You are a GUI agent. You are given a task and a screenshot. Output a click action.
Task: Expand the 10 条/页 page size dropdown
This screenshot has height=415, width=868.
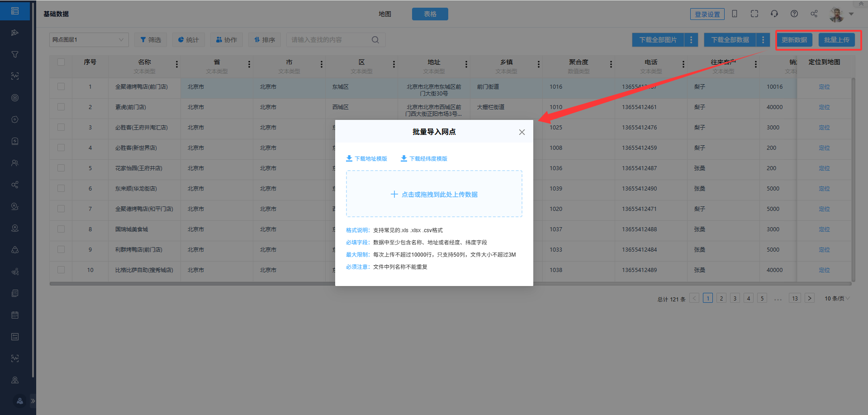click(837, 298)
